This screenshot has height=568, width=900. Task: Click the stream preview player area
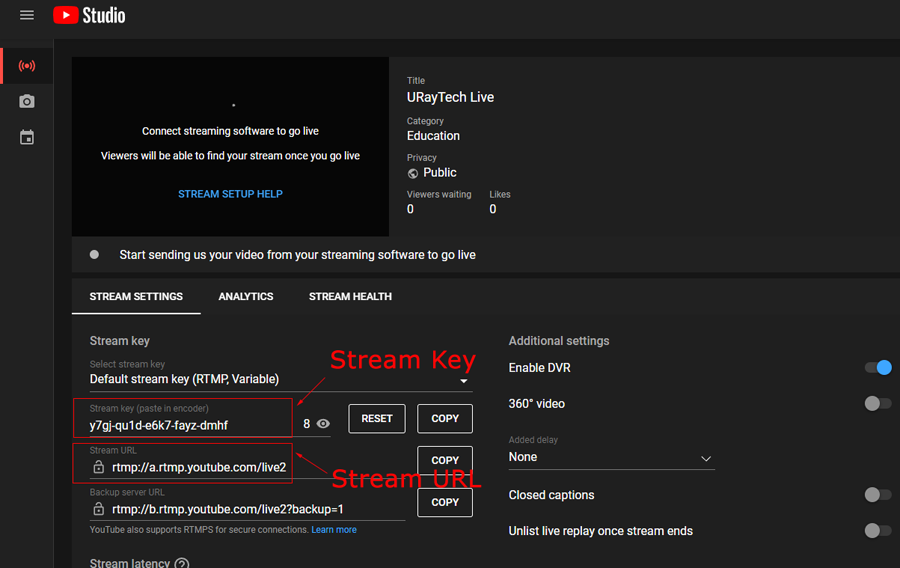[230, 147]
